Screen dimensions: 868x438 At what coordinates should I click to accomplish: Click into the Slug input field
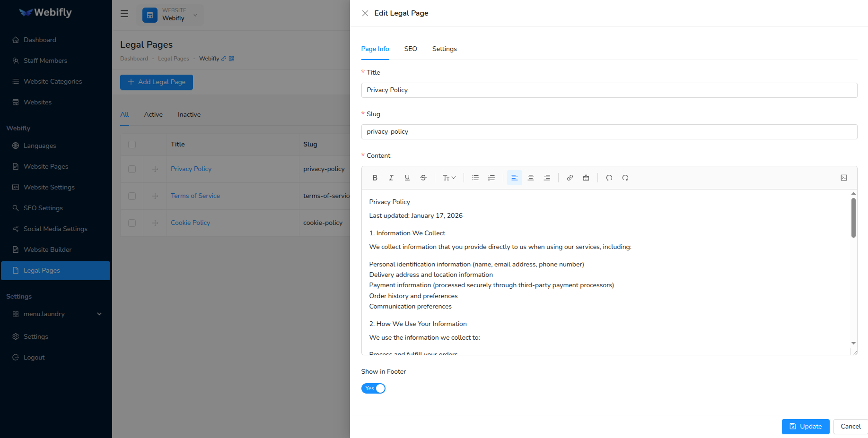click(609, 132)
